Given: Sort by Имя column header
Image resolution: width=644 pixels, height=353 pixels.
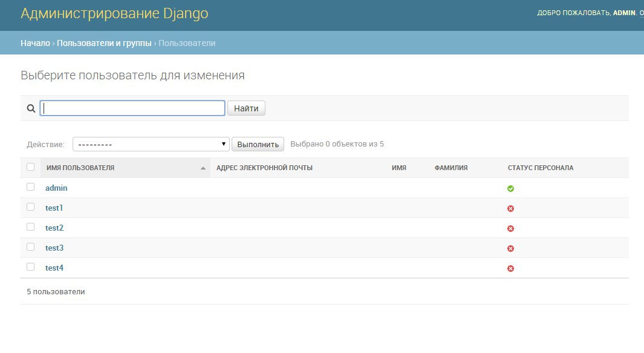Looking at the screenshot, I should (399, 168).
